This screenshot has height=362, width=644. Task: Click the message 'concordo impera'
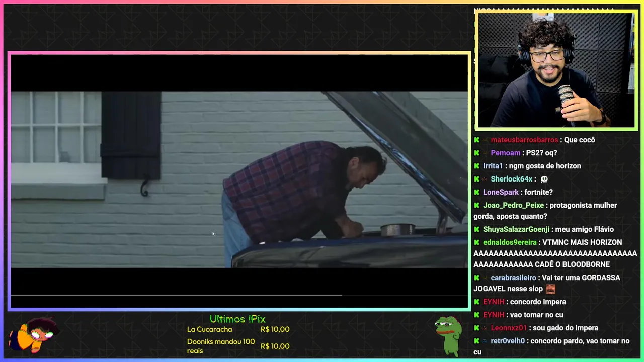click(538, 302)
